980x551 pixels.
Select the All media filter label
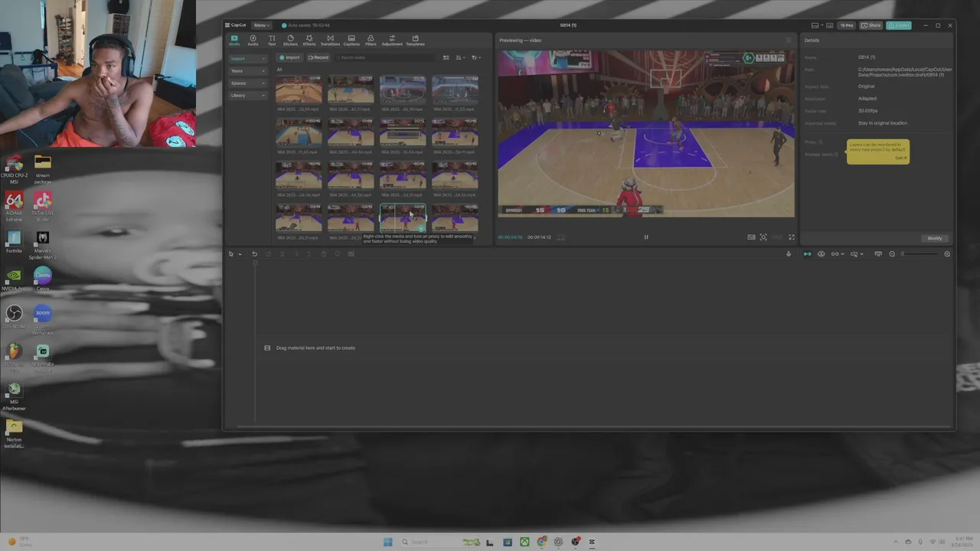point(279,70)
